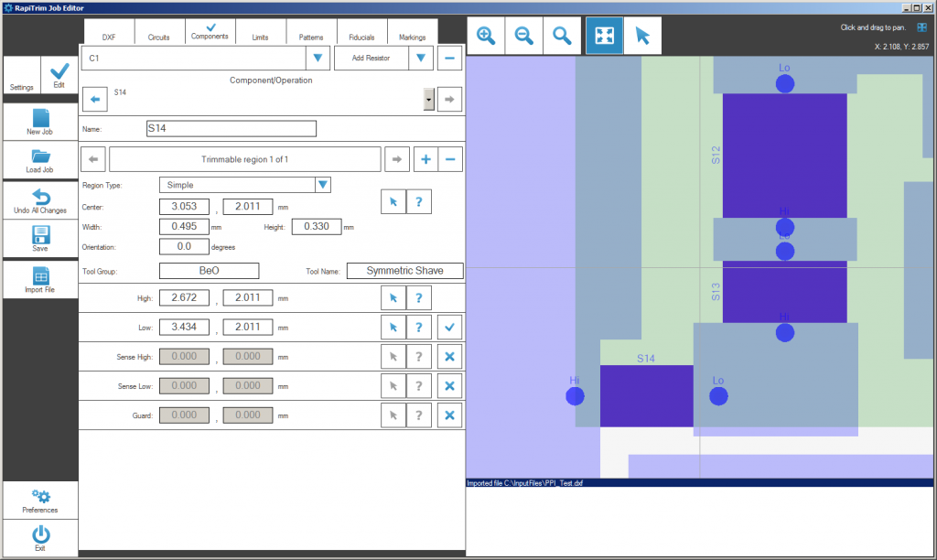Image resolution: width=937 pixels, height=560 pixels.
Task: Click the zoom in magnifier icon
Action: 486,36
